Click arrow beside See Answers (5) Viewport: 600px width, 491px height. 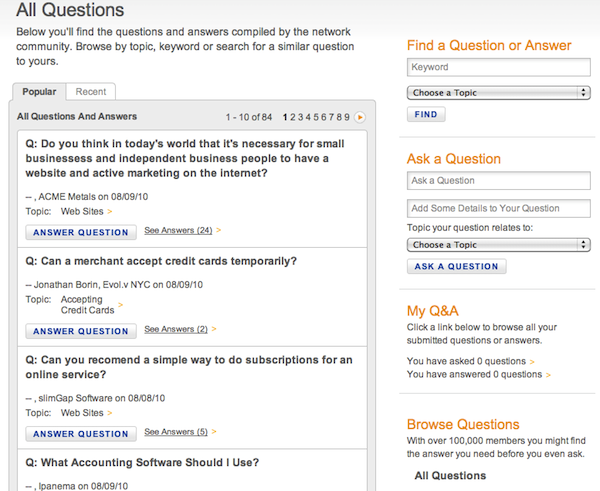[x=214, y=432]
